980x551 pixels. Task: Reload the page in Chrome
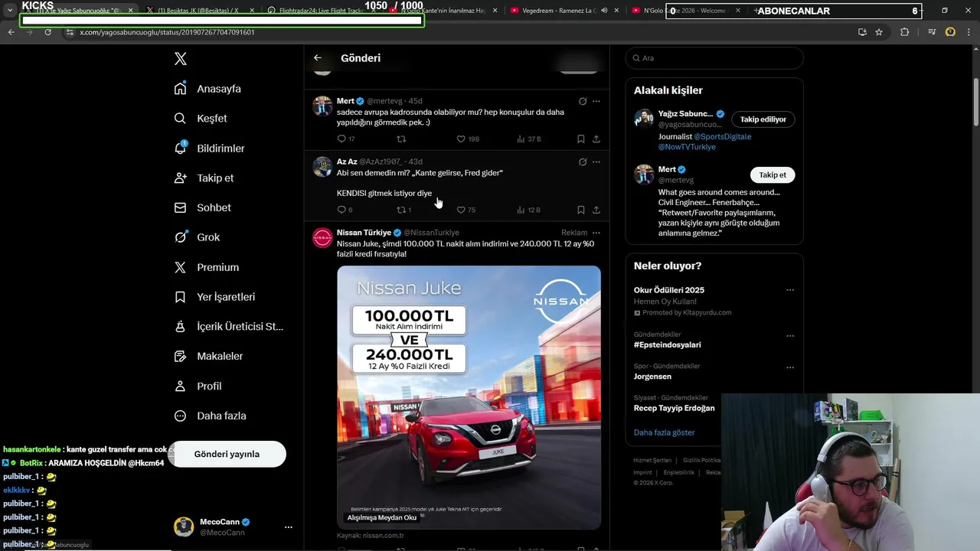(47, 32)
